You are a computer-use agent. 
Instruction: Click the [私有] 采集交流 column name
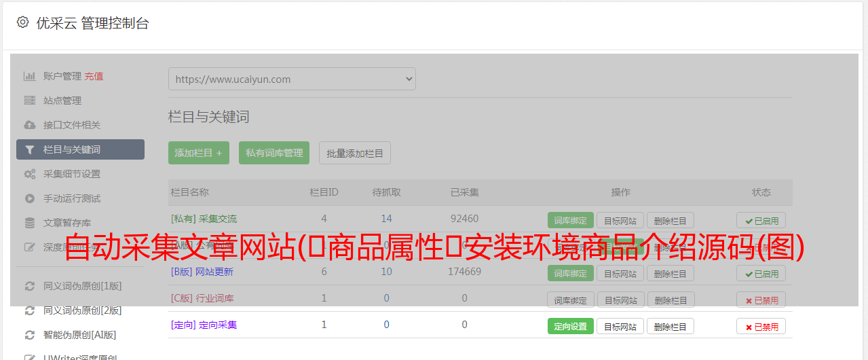pos(204,219)
